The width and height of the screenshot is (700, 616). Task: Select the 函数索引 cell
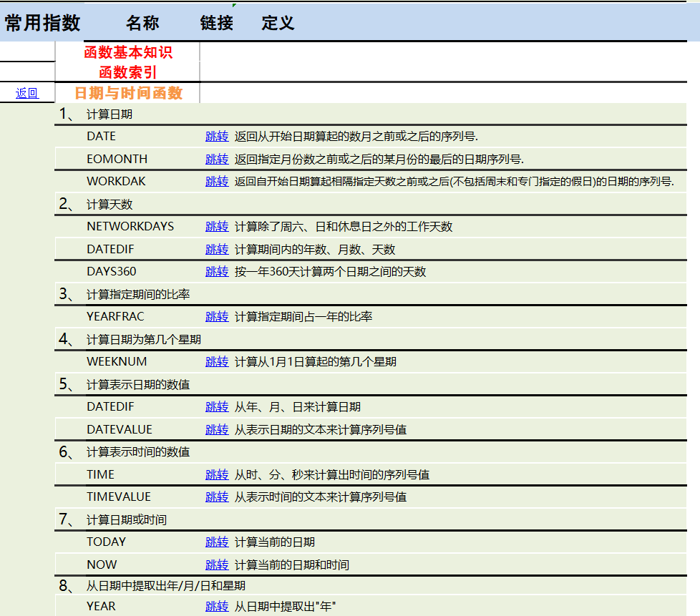tap(127, 72)
